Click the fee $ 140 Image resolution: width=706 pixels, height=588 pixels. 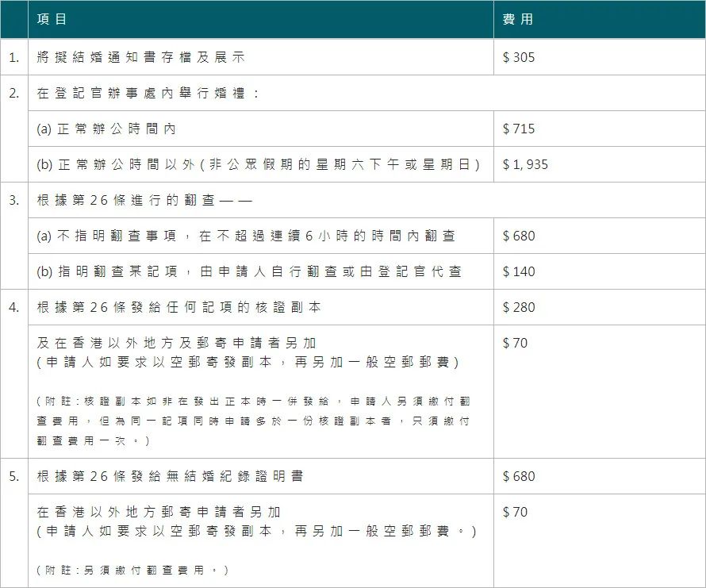(519, 271)
